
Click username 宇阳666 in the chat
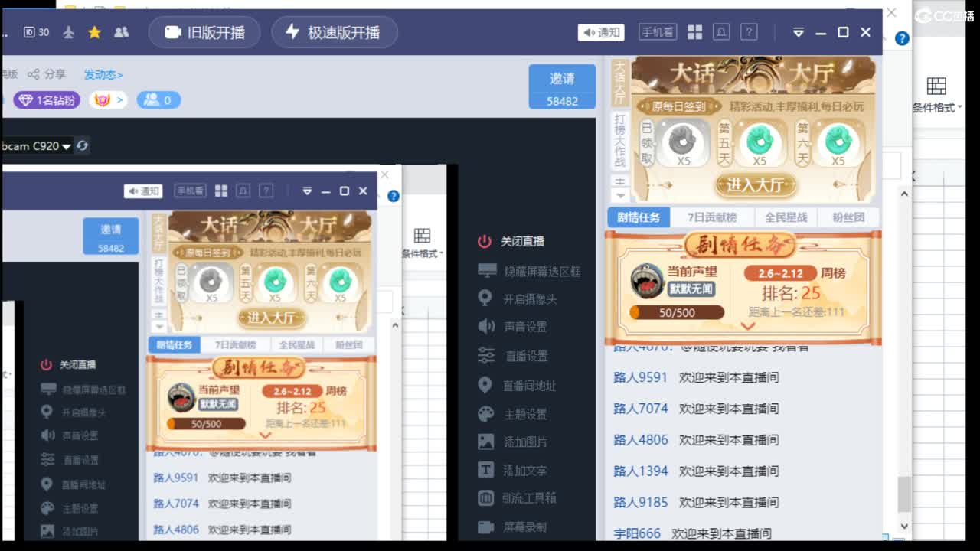[637, 533]
